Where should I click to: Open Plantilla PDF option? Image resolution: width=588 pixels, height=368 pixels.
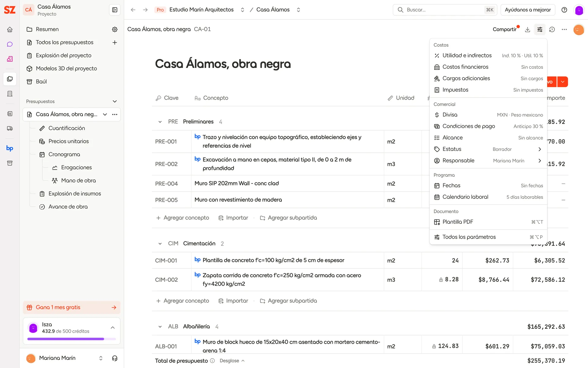(x=488, y=222)
